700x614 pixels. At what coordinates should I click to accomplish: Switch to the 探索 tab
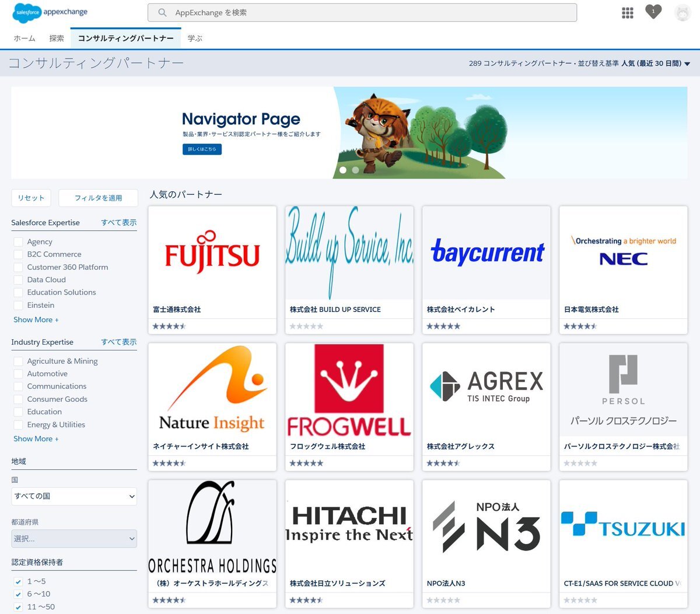(x=57, y=38)
